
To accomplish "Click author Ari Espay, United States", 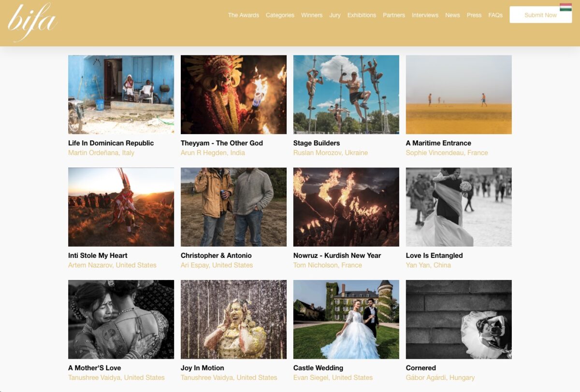I will [217, 265].
